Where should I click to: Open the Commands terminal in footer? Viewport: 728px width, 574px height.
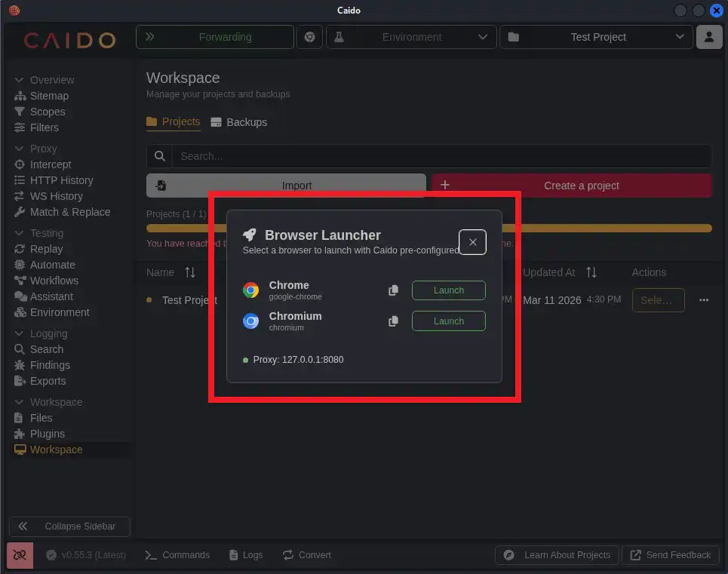pyautogui.click(x=177, y=555)
